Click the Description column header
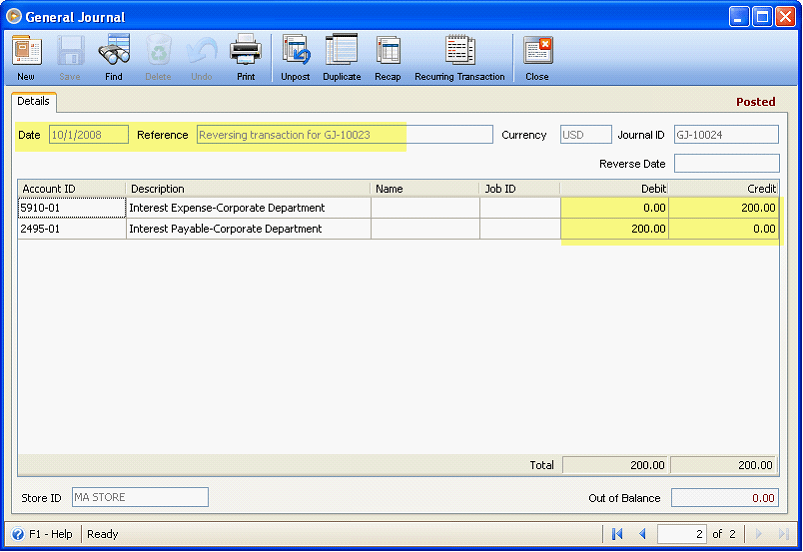The height and width of the screenshot is (552, 803). pyautogui.click(x=248, y=189)
